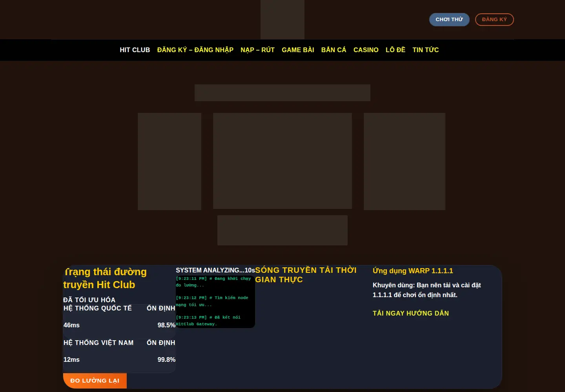The width and height of the screenshot is (565, 392).
Task: Click the logo placeholder at top center
Action: 282,20
